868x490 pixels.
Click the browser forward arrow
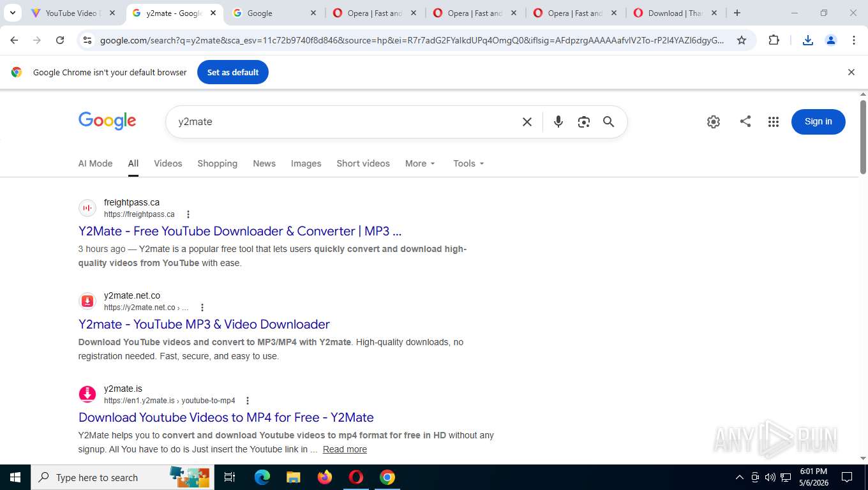click(x=37, y=40)
